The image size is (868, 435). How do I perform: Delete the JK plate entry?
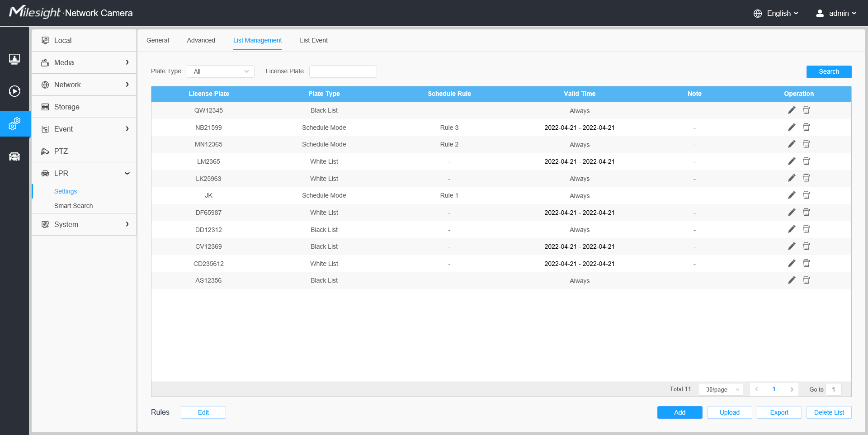pos(806,195)
